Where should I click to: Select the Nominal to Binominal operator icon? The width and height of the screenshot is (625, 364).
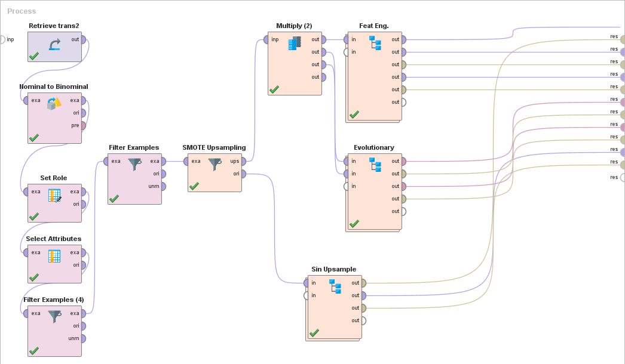pos(54,103)
